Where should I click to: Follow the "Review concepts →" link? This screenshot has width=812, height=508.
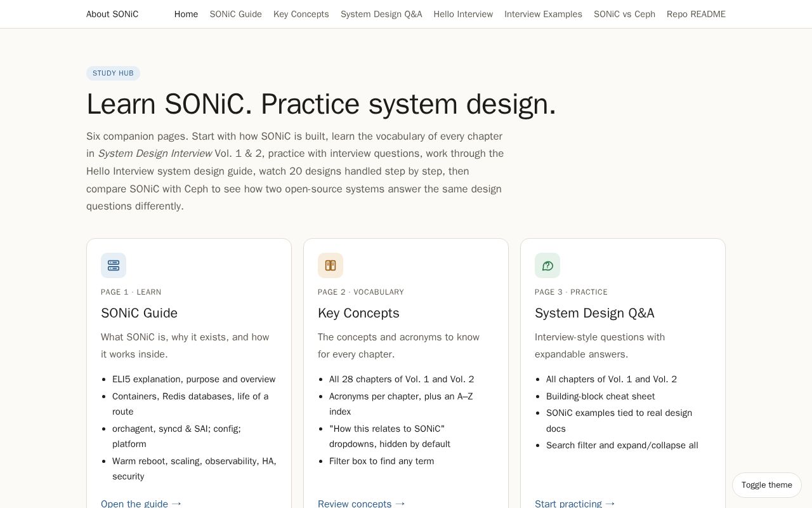click(362, 504)
